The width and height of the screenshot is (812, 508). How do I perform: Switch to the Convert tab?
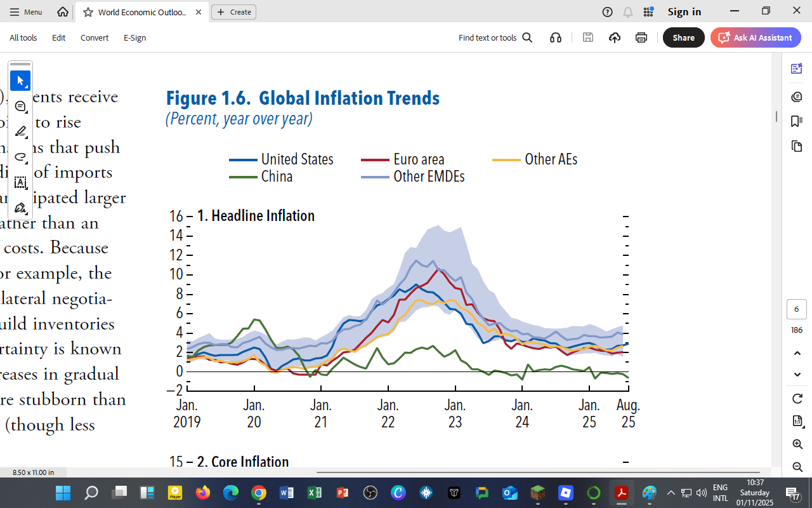click(94, 37)
